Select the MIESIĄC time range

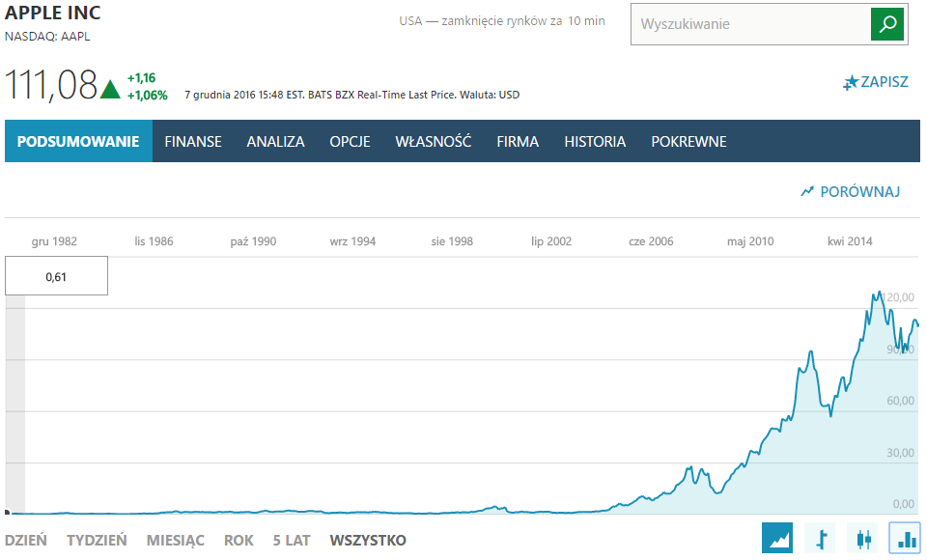pos(176,540)
